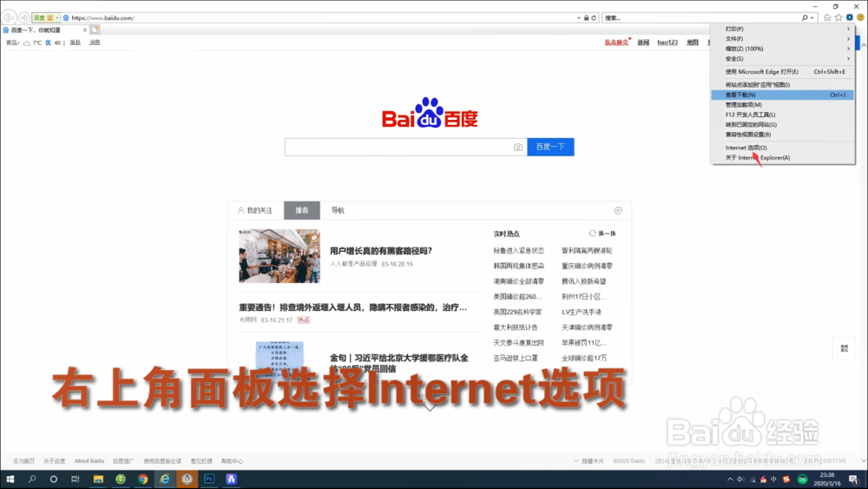Click the QR code icon at right edge

(x=845, y=348)
